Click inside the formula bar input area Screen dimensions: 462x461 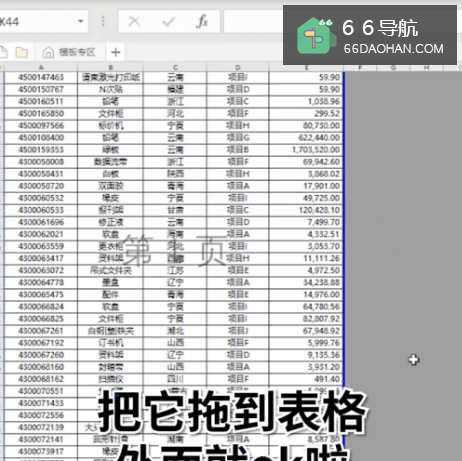pyautogui.click(x=253, y=22)
